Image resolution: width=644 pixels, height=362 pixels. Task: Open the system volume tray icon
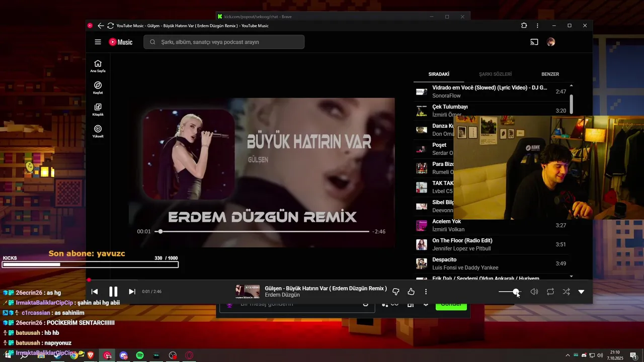click(x=600, y=355)
